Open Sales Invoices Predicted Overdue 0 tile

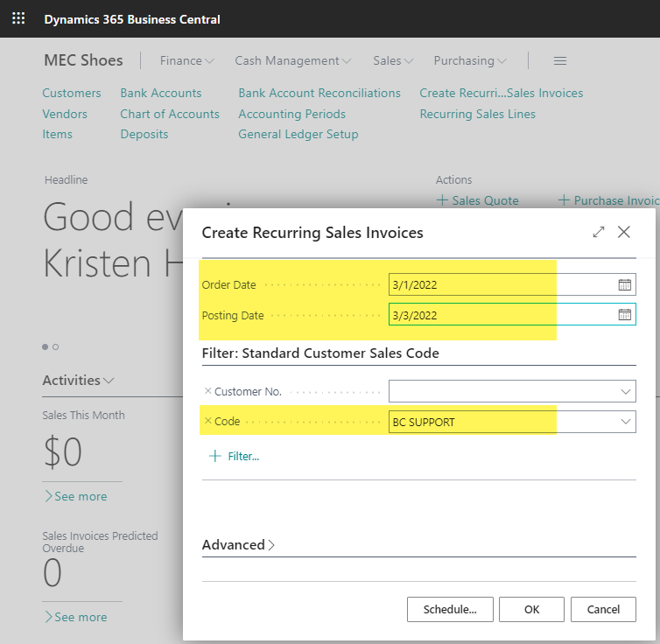click(x=53, y=572)
